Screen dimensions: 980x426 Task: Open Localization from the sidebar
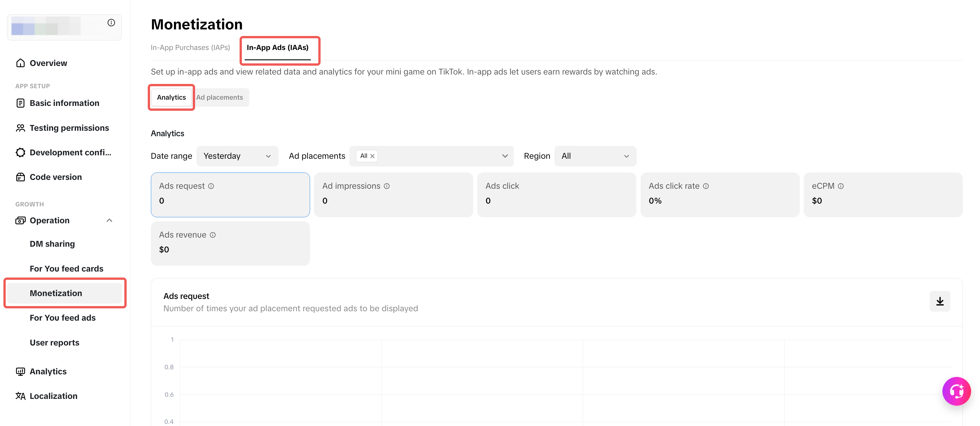[53, 396]
